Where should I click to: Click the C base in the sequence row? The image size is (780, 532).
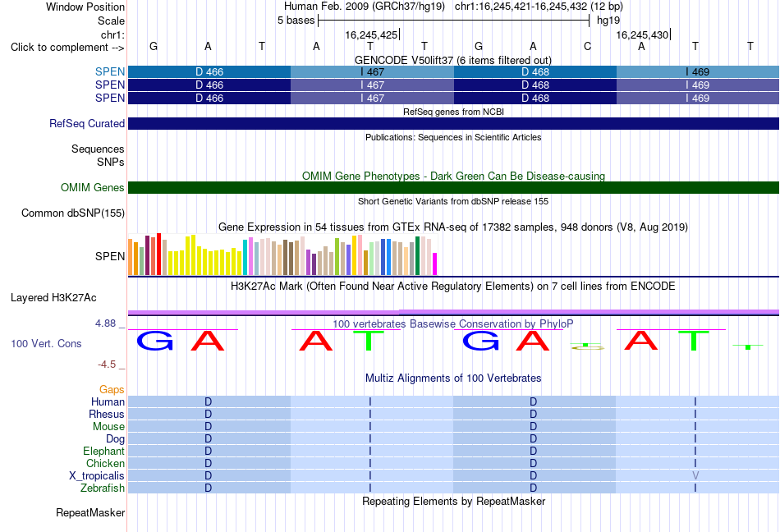pos(588,47)
